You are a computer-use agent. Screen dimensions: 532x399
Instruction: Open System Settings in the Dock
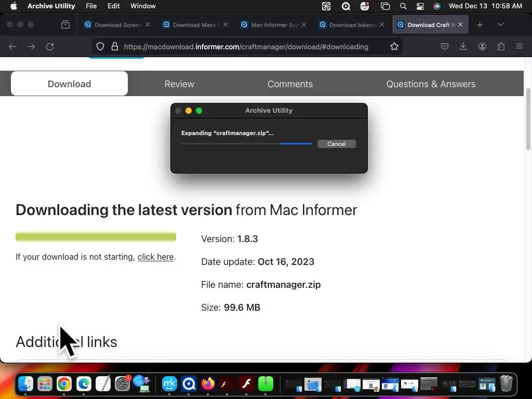tap(122, 384)
